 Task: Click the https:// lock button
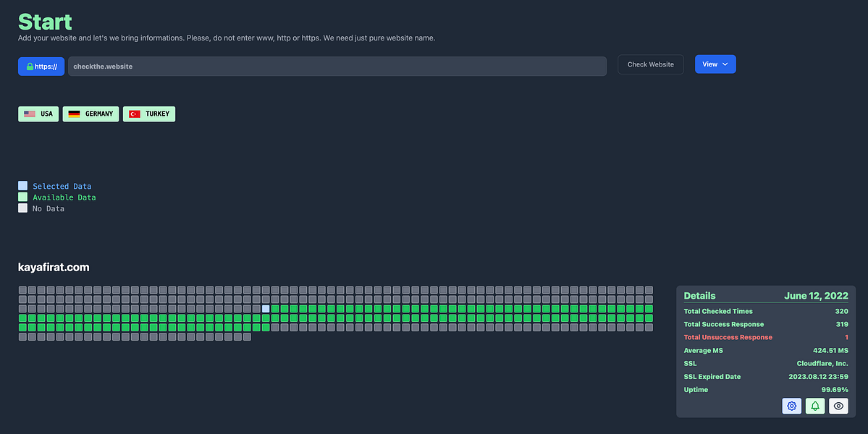click(41, 67)
